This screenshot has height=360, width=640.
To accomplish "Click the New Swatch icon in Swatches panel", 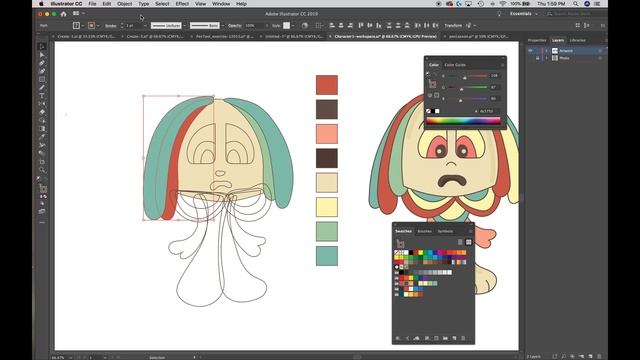I will tap(454, 338).
